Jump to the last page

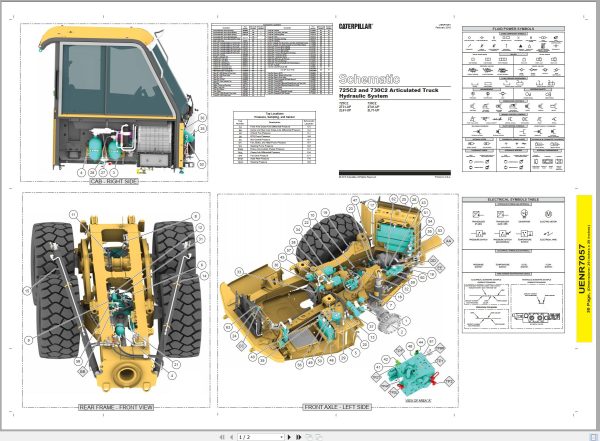[x=298, y=437]
